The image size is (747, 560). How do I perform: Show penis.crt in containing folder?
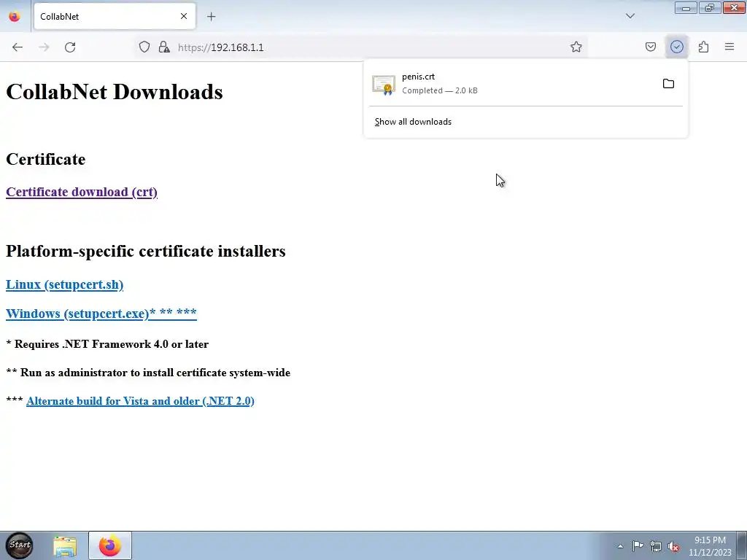(x=668, y=84)
